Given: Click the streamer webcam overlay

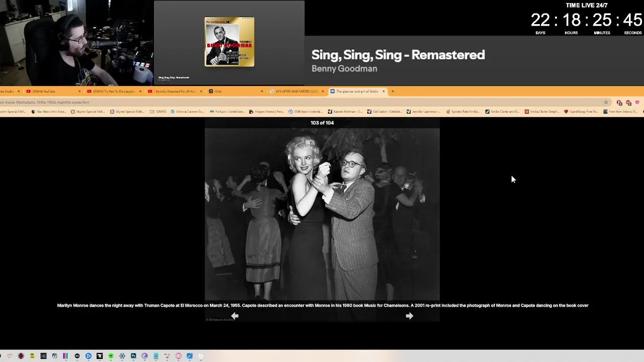Looking at the screenshot, I should pos(76,43).
